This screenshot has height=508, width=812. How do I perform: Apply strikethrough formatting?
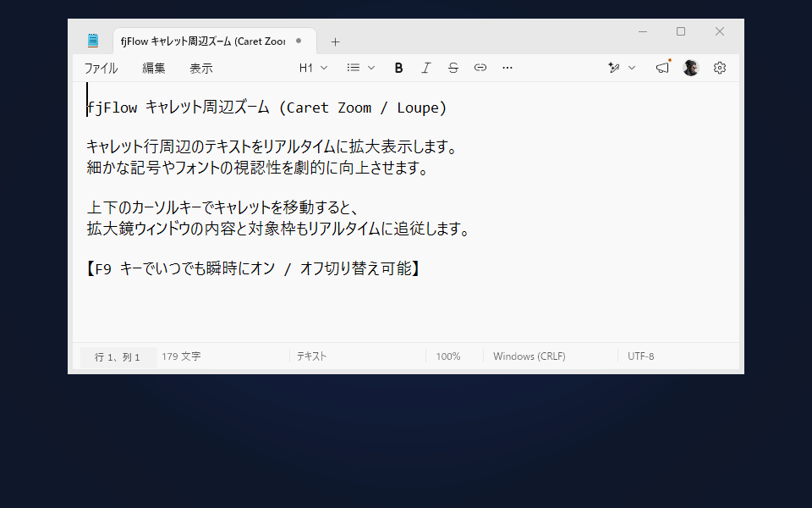453,68
